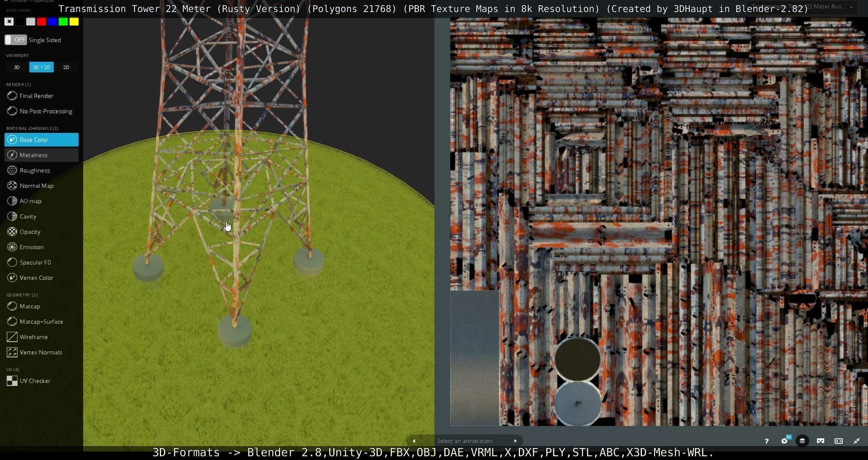The width and height of the screenshot is (868, 460).
Task: Toggle the Model Inspector layers icon
Action: coord(802,441)
